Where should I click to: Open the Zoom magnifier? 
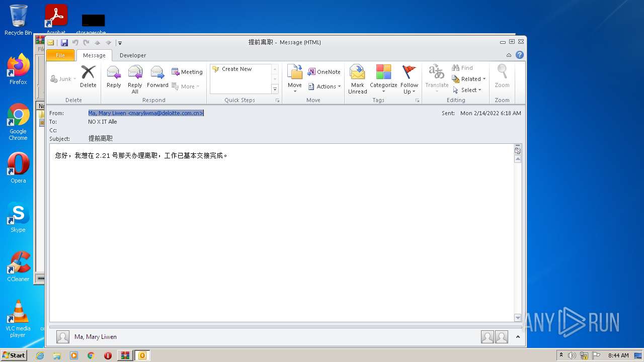click(x=502, y=77)
